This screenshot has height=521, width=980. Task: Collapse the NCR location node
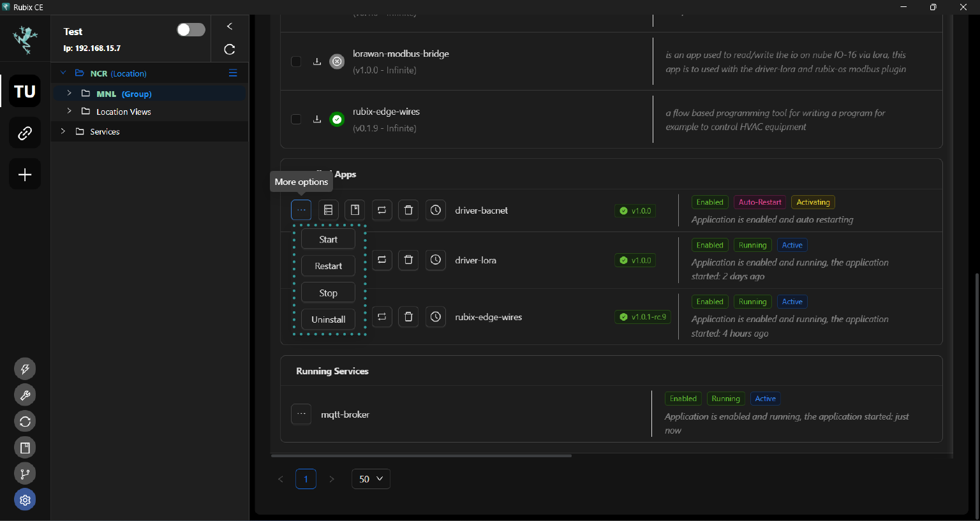click(x=63, y=73)
